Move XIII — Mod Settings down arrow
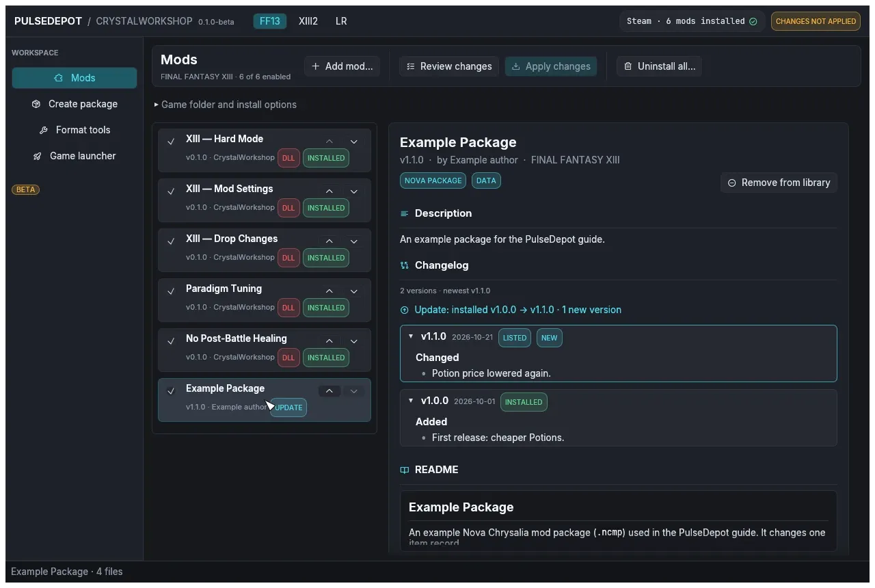 (353, 191)
